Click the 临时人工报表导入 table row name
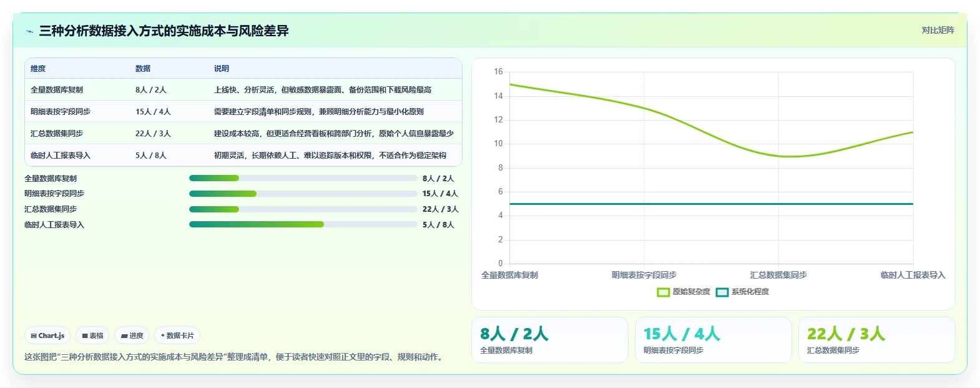The width and height of the screenshot is (980, 388). 61,156
